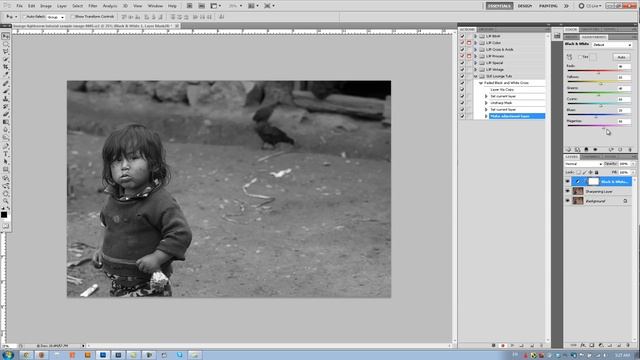Toggle checkmark for Make adjustment layer step
The height and width of the screenshot is (360, 640).
pos(462,116)
